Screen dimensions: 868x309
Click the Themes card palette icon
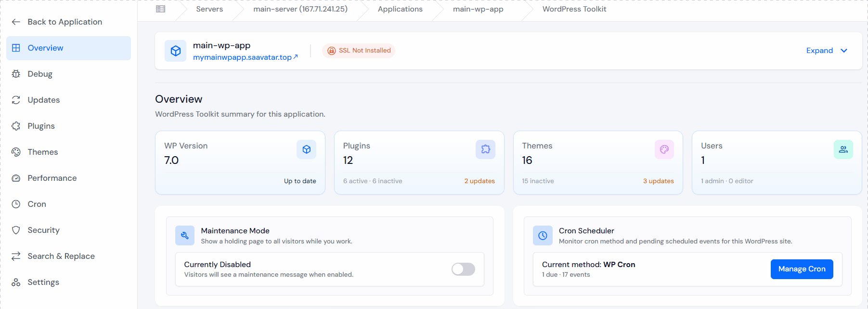pos(664,149)
